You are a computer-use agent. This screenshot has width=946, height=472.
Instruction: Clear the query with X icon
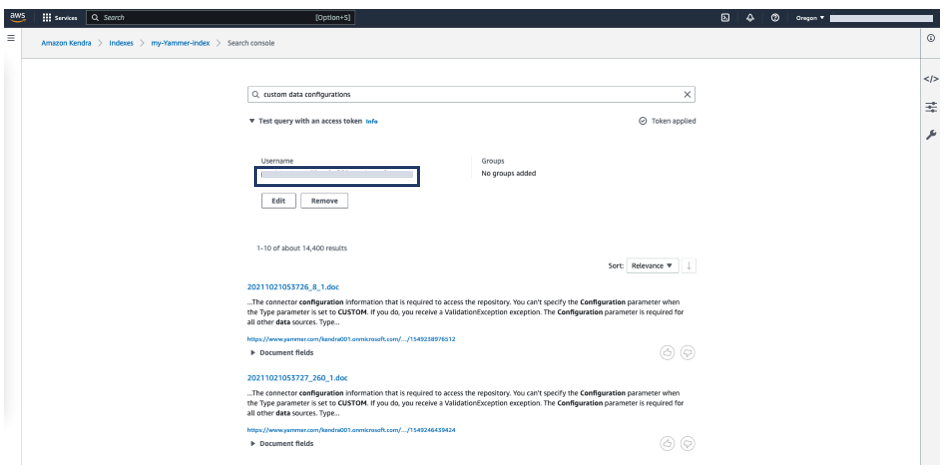pyautogui.click(x=687, y=95)
